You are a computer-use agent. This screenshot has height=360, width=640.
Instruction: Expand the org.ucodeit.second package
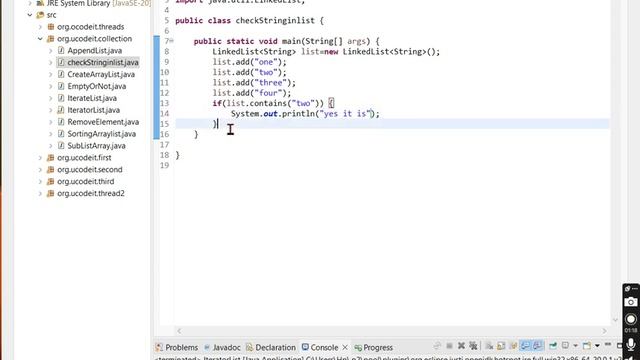(x=40, y=169)
